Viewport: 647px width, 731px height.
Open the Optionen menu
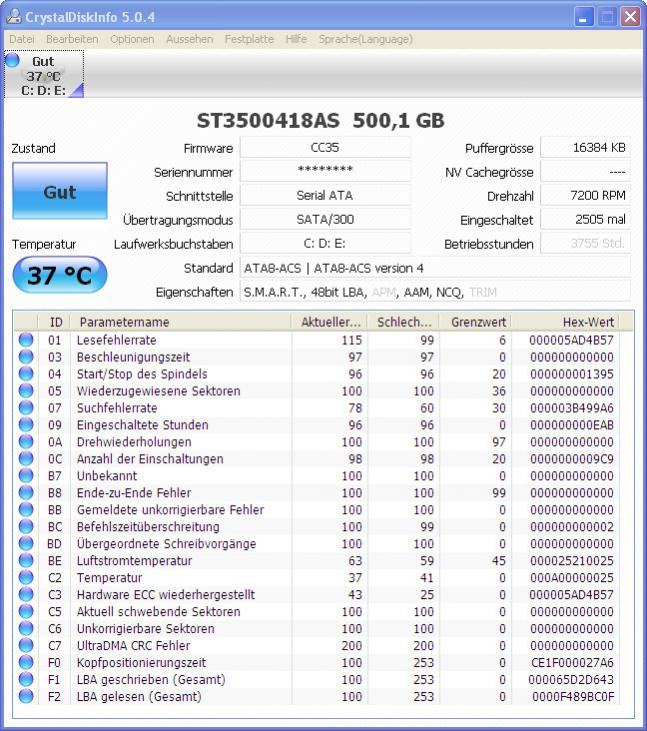[x=132, y=39]
